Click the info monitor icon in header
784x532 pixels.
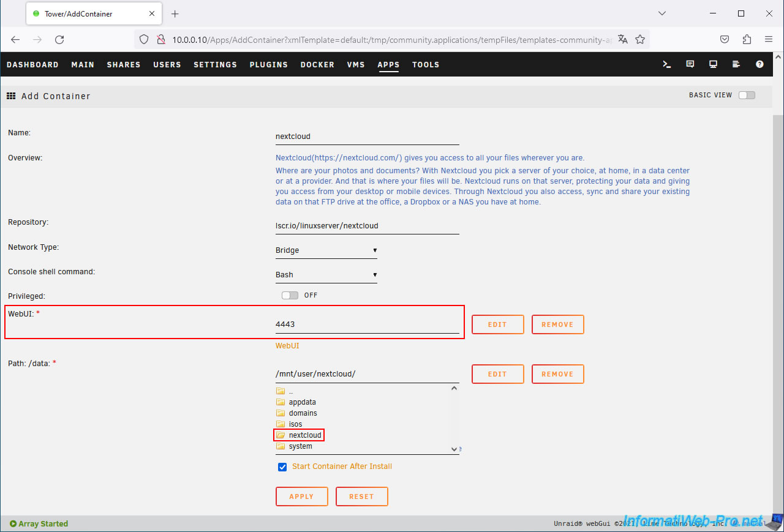click(x=713, y=64)
